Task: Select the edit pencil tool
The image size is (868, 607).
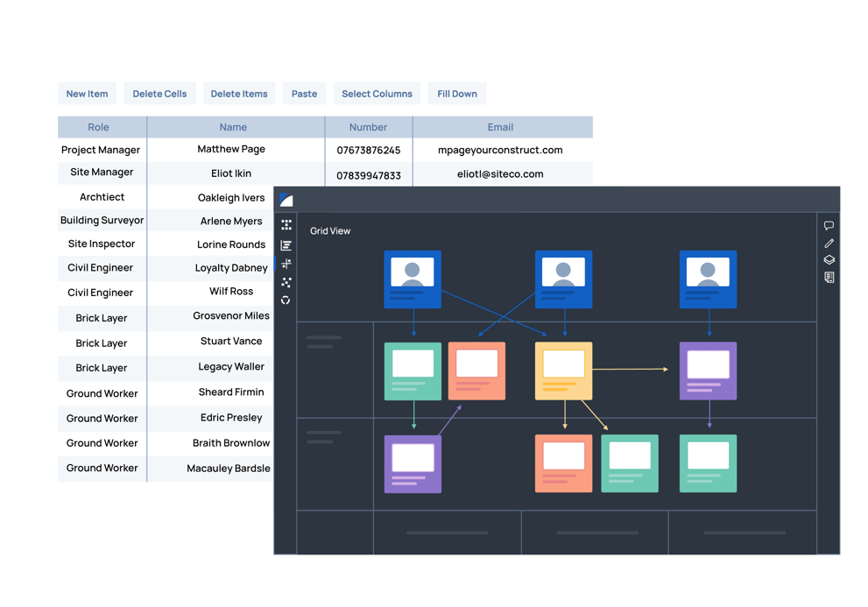Action: (829, 243)
